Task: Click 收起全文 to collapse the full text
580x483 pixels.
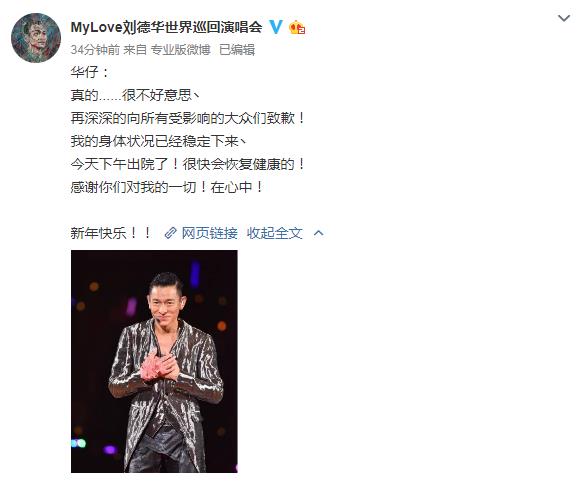Action: (275, 233)
